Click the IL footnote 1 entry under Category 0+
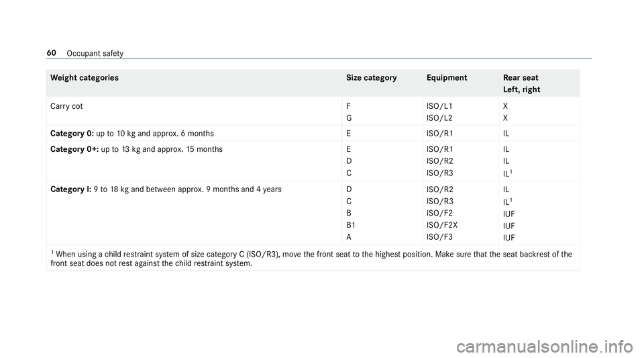The height and width of the screenshot is (358, 644). (x=508, y=173)
